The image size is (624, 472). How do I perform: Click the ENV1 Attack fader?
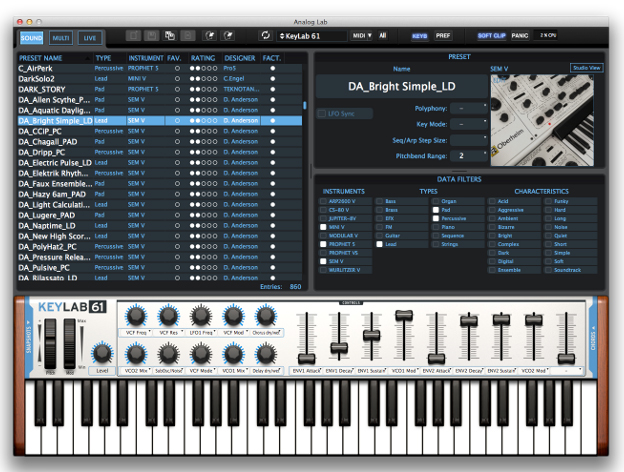(x=308, y=357)
